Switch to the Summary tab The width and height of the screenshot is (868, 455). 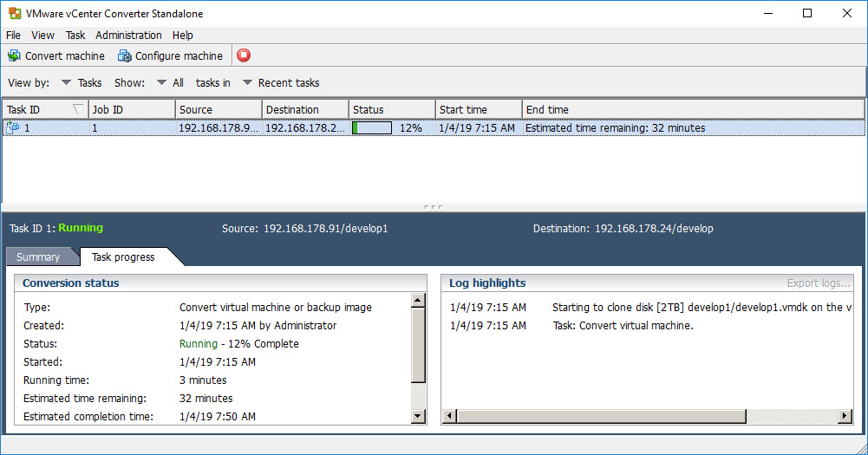(x=38, y=257)
